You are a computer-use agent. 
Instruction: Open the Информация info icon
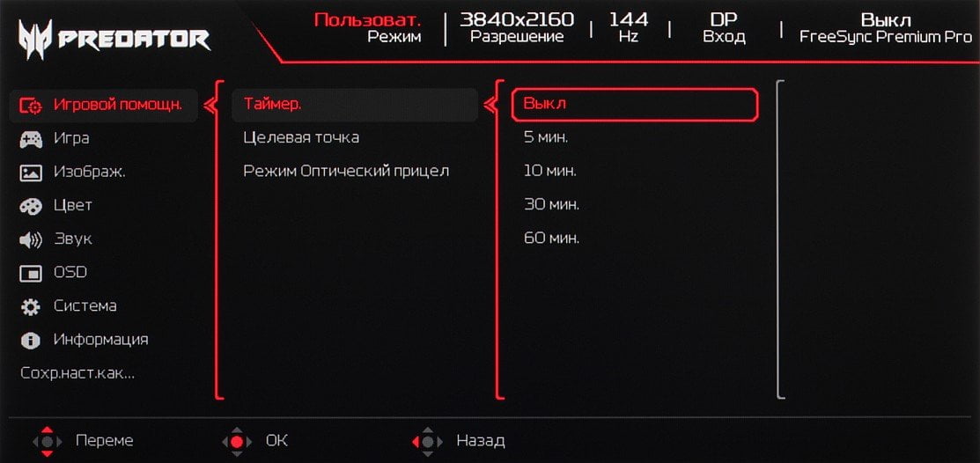coord(31,341)
